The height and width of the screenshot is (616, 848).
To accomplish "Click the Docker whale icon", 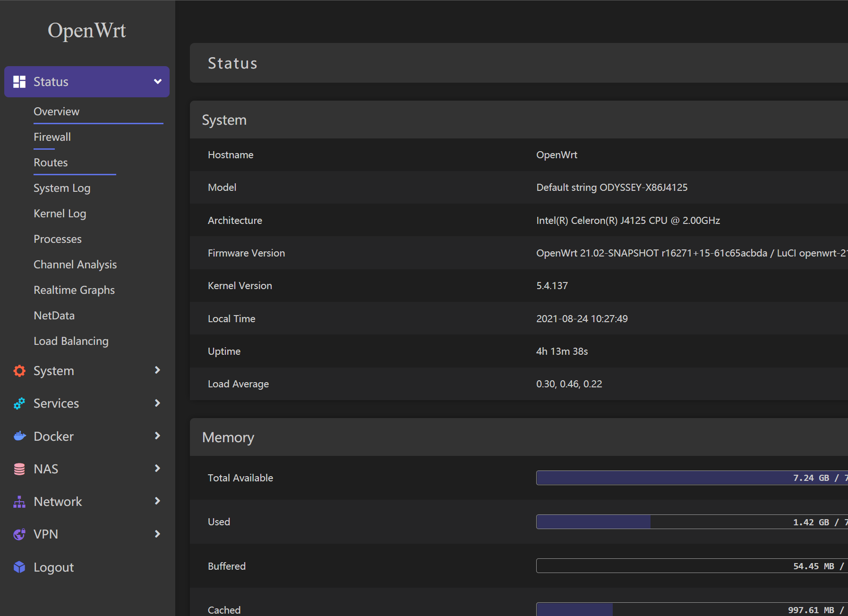I will point(19,436).
